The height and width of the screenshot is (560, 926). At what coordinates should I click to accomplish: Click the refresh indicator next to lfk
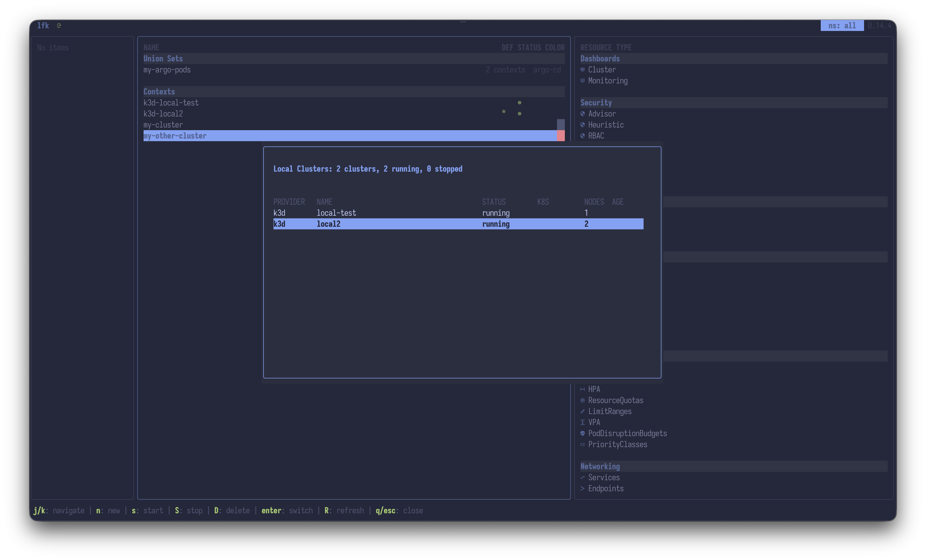pyautogui.click(x=59, y=25)
